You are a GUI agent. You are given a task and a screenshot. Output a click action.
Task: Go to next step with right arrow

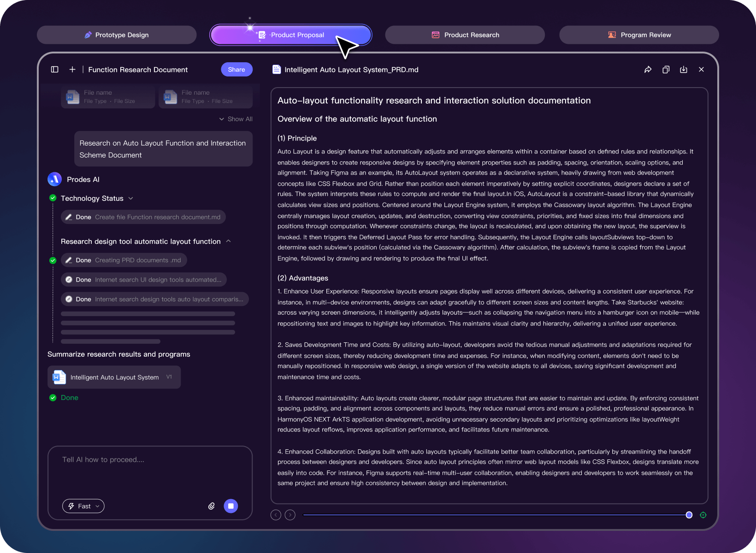[290, 515]
